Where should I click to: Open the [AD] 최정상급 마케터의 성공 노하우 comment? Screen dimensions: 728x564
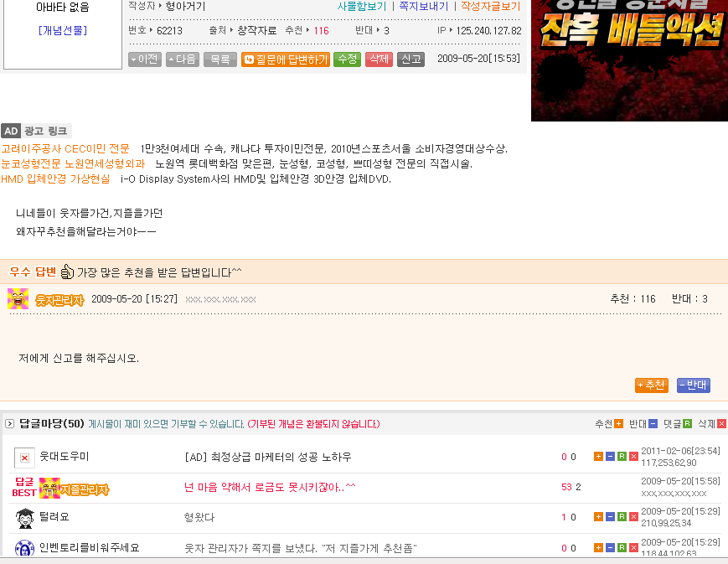[x=268, y=457]
